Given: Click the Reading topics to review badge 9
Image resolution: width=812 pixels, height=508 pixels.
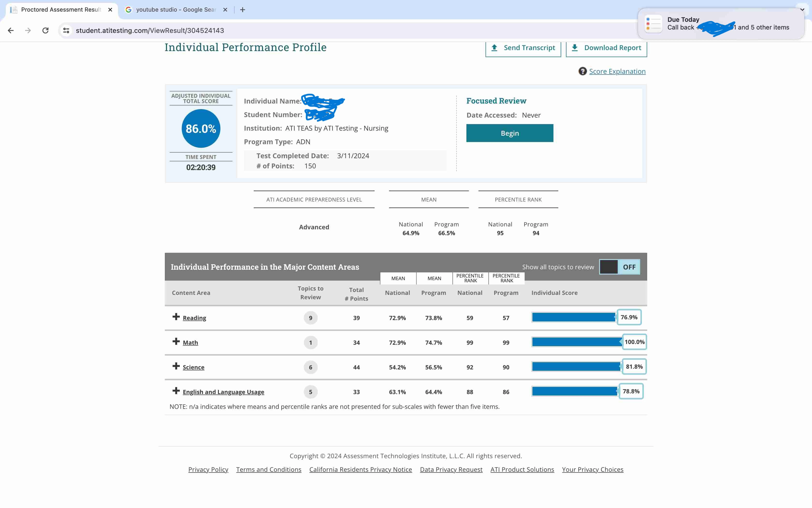Looking at the screenshot, I should point(311,318).
